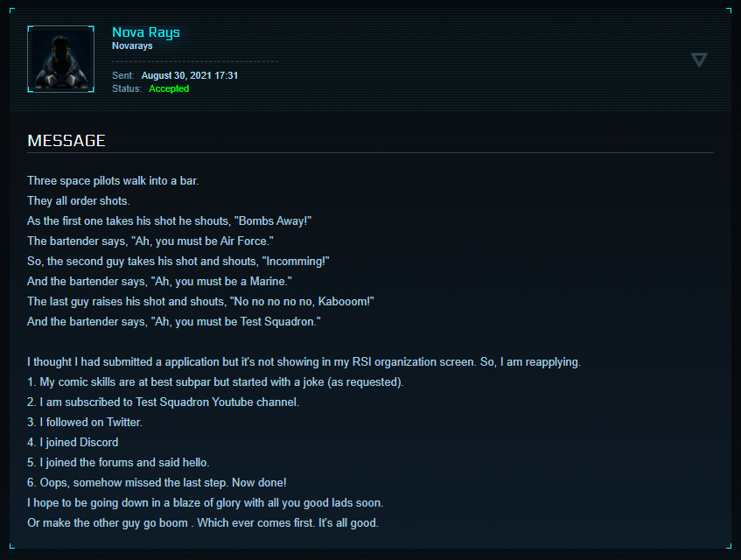The width and height of the screenshot is (741, 560).
Task: Click item 2 about the Youtube channel
Action: point(163,402)
